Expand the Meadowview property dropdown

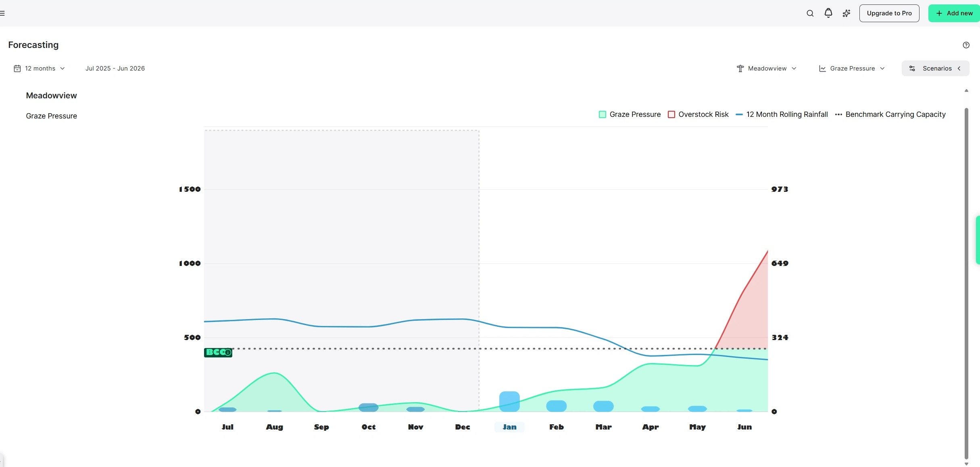click(767, 68)
